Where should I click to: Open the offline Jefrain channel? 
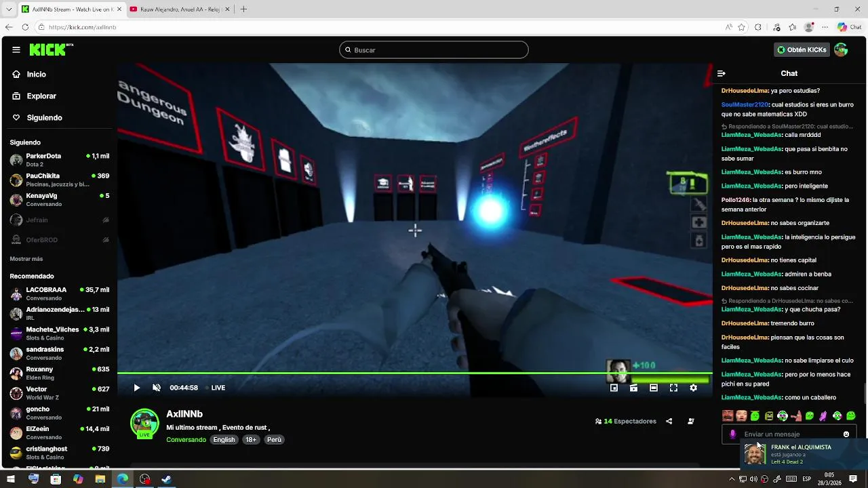[x=60, y=220]
